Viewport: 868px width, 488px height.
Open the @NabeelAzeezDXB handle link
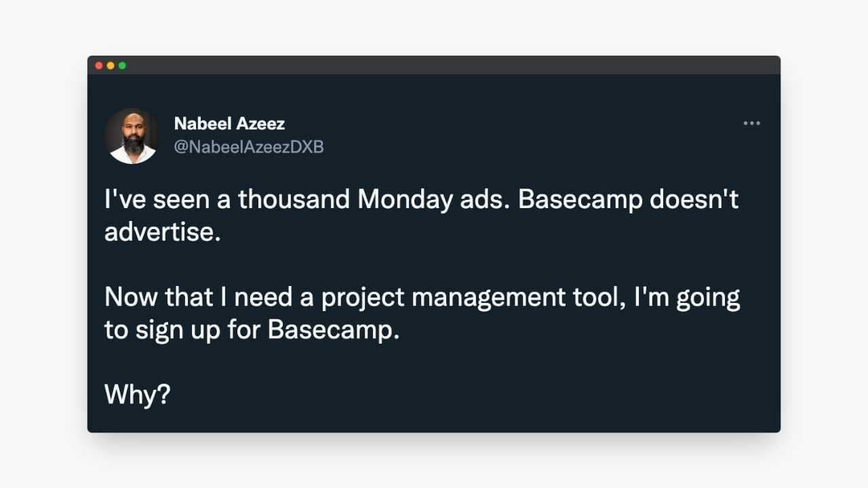tap(249, 146)
